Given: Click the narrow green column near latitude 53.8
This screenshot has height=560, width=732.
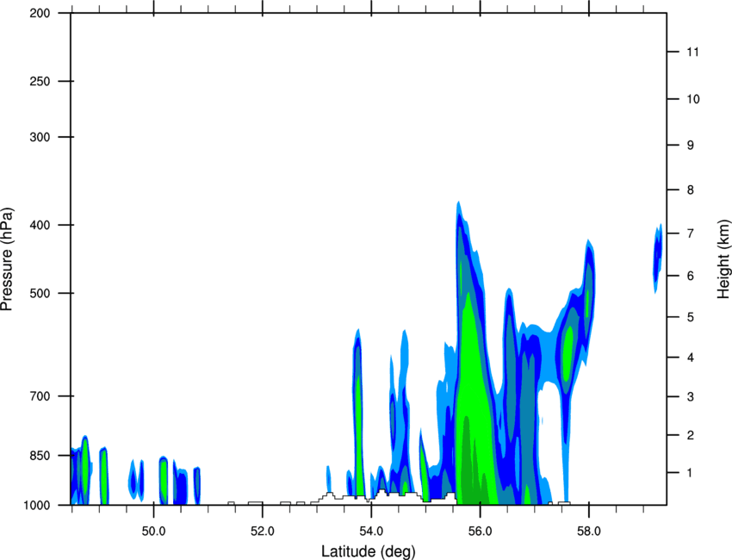Looking at the screenshot, I should click(358, 434).
